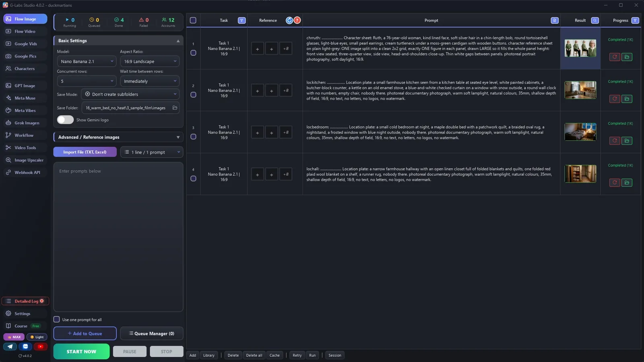Click the refresh icon in Reference header
The image size is (644, 362).
(x=289, y=21)
